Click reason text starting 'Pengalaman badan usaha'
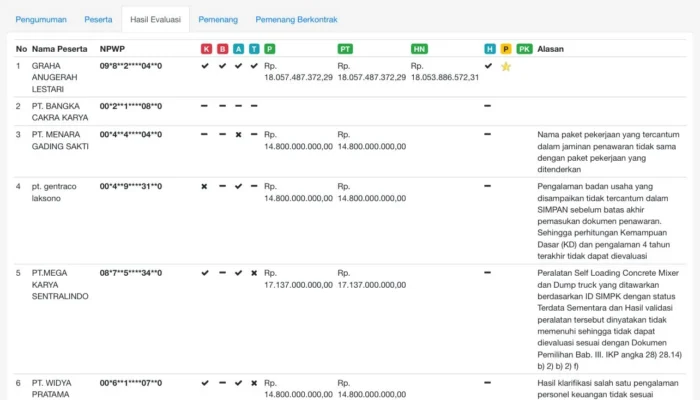Viewport: 700px width, 400px height. (604, 221)
